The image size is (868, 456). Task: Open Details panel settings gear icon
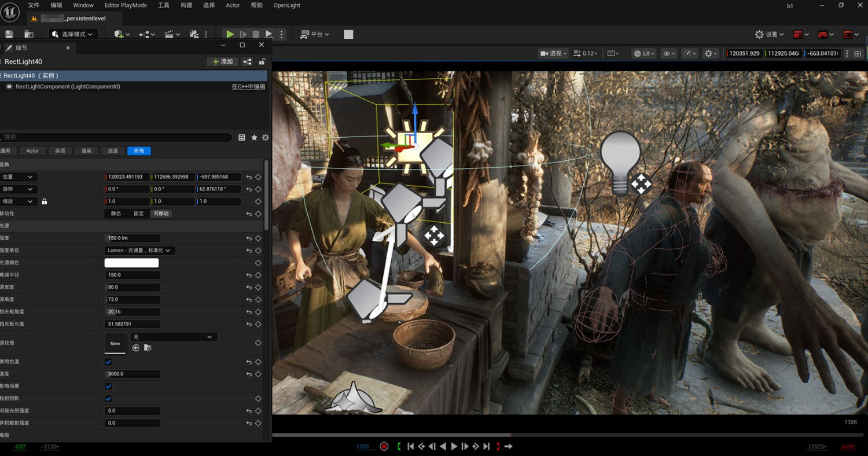coord(266,138)
